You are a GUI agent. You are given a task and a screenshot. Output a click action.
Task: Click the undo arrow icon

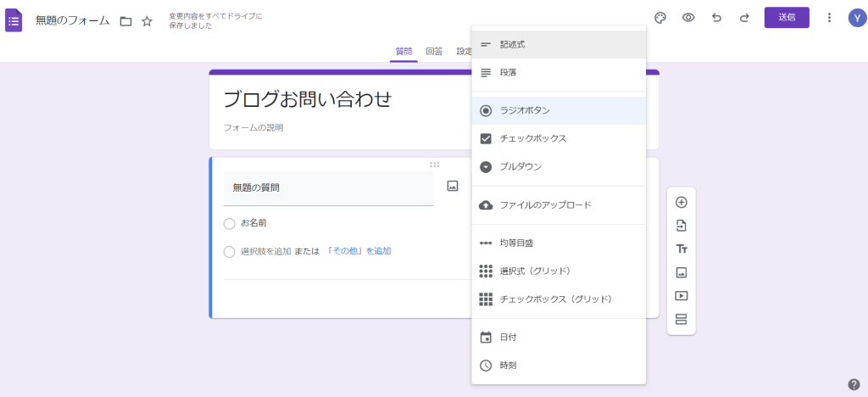point(717,18)
